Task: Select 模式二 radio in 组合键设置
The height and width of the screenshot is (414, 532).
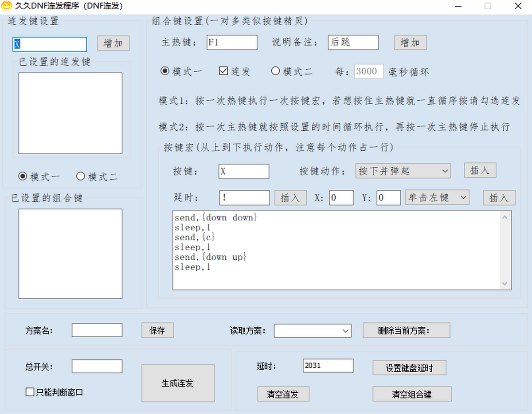Action: (x=292, y=71)
